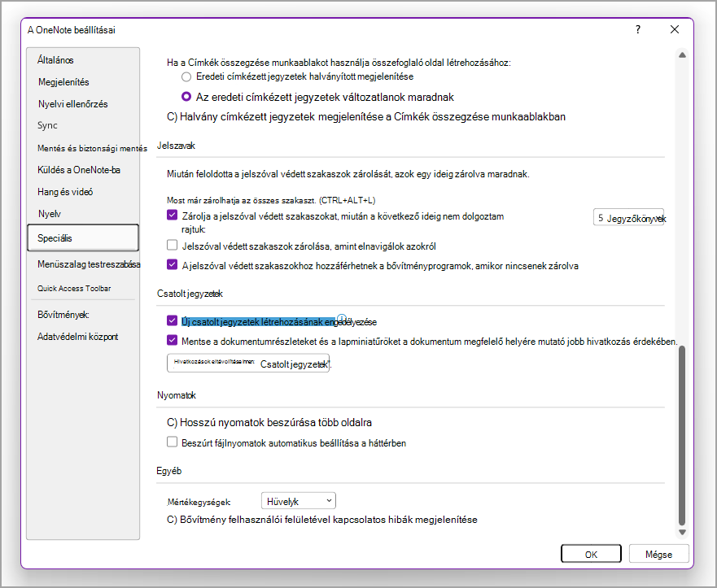Click the Mértékegységek label
The width and height of the screenshot is (717, 588).
tap(199, 502)
